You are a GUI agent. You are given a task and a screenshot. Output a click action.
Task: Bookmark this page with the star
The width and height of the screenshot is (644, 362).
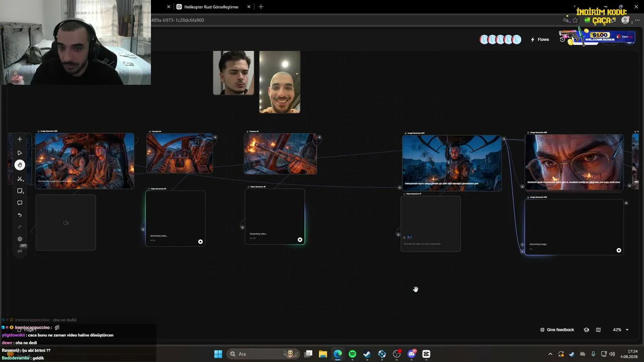575,20
